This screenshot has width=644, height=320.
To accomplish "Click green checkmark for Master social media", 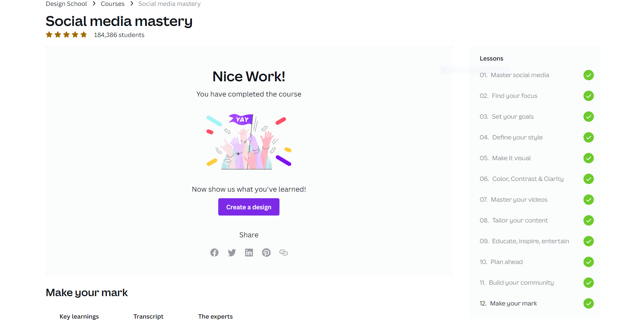I will coord(588,75).
